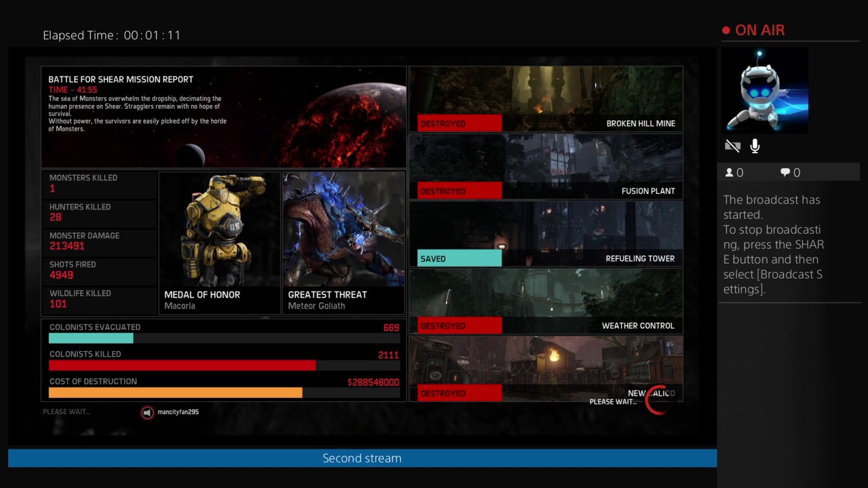Open the Refueling Tower map card
This screenshot has width=868, height=488.
(546, 234)
